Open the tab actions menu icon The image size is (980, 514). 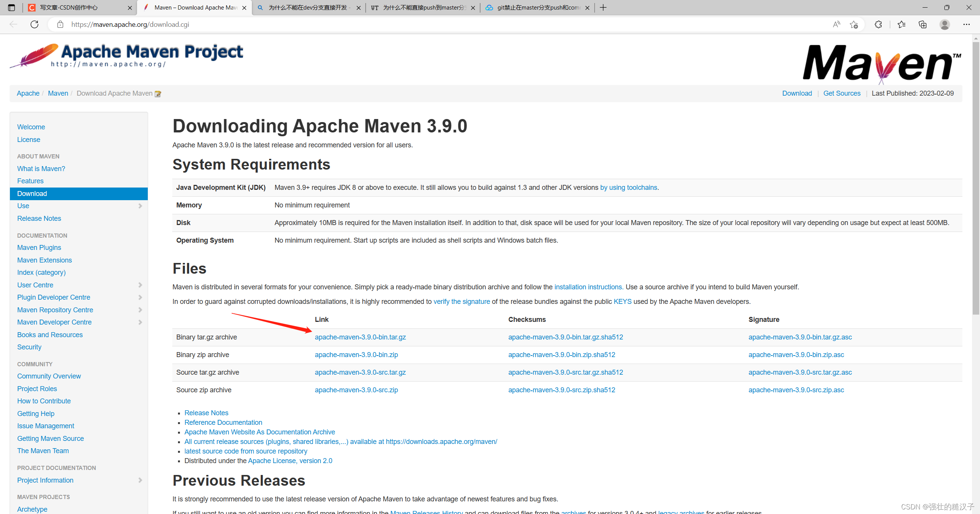(x=11, y=8)
